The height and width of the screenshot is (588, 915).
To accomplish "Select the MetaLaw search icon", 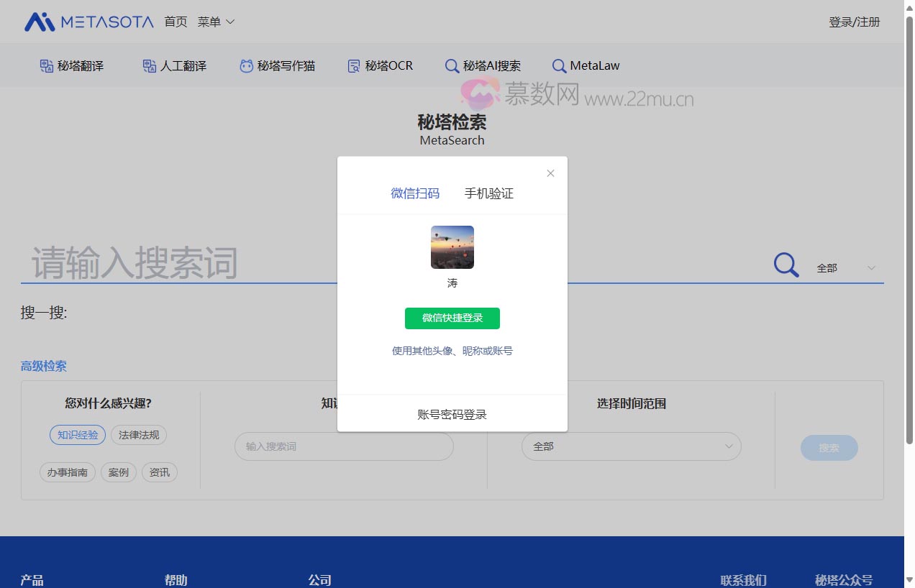I will [x=558, y=65].
